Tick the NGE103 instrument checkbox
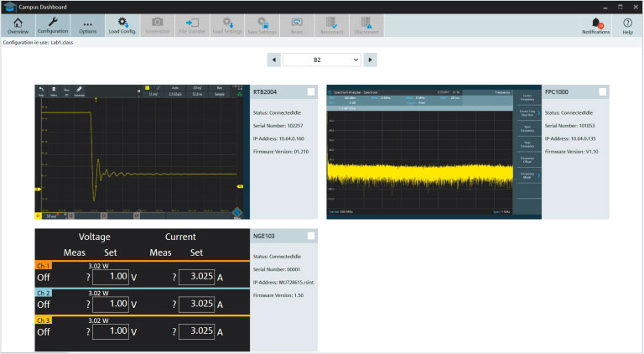 311,237
